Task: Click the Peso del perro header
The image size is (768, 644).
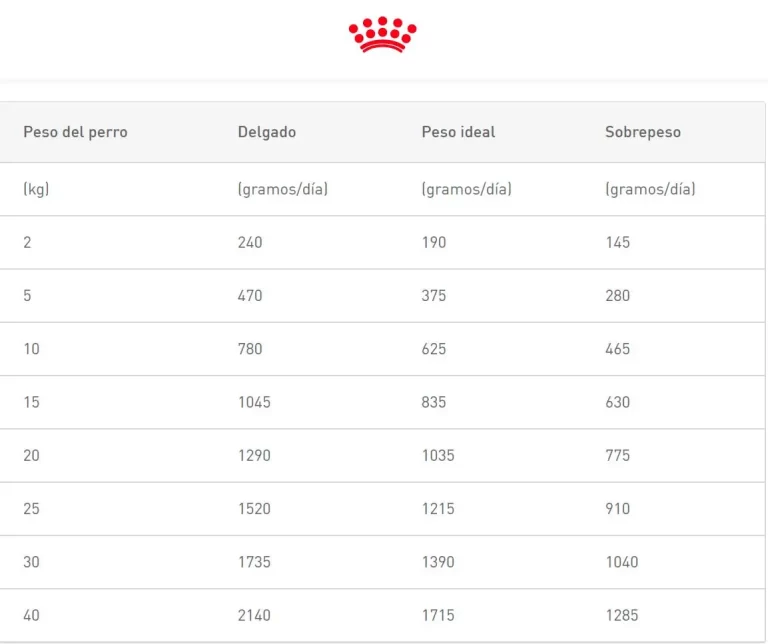Action: point(75,132)
